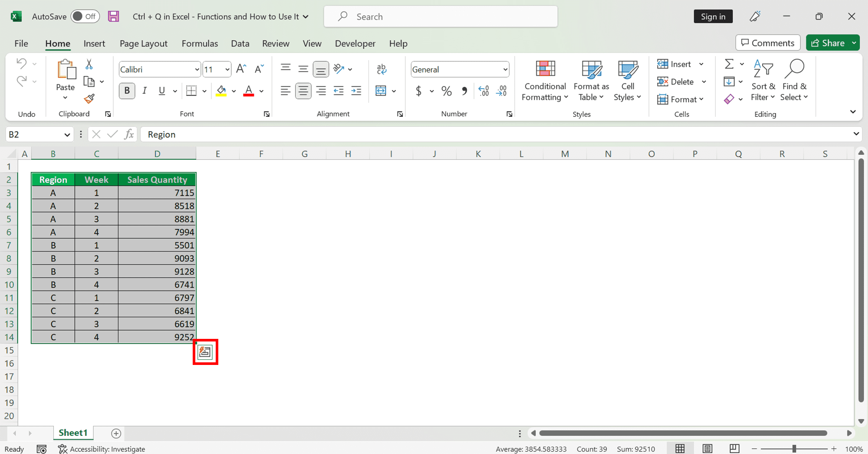Click Decrease Decimal icon
This screenshot has width=868, height=454.
[x=501, y=90]
